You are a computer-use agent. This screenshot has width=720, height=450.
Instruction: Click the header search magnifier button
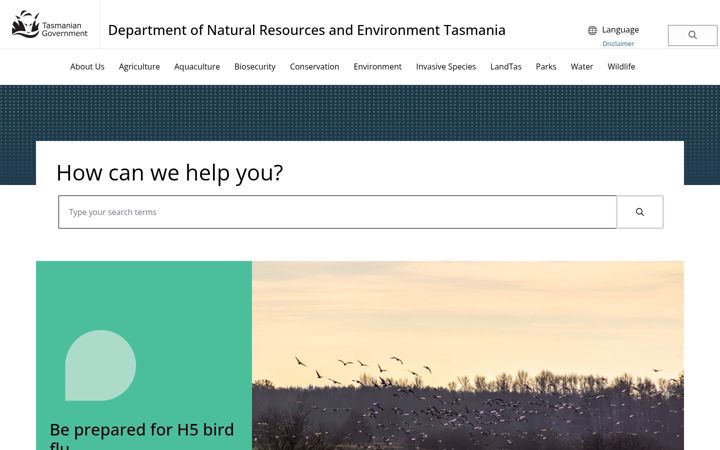click(x=692, y=35)
